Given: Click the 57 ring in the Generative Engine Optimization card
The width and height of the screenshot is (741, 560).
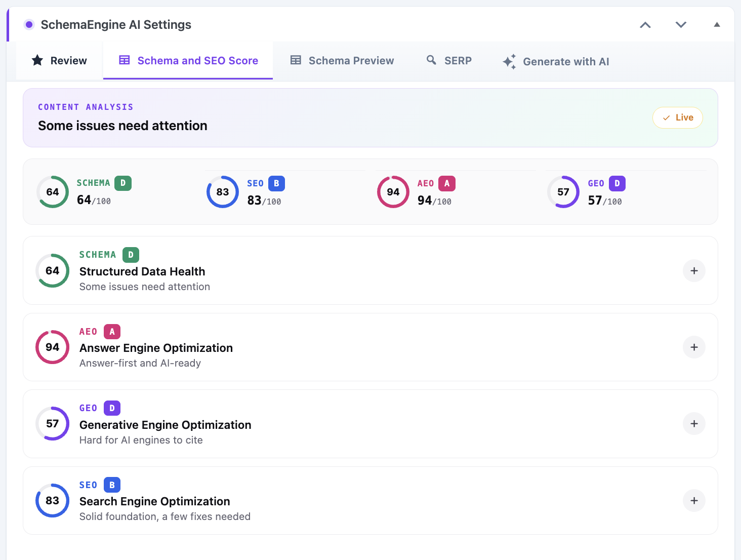Looking at the screenshot, I should point(53,424).
